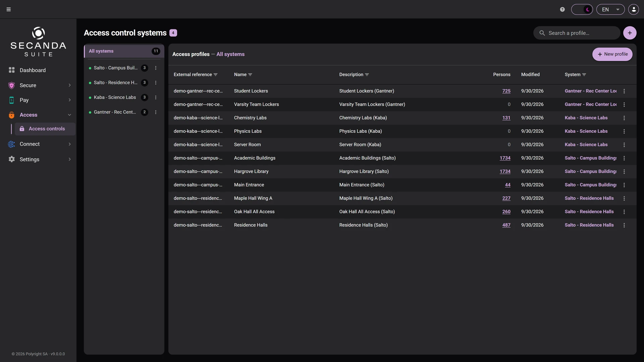The width and height of the screenshot is (644, 362).
Task: Open options menu for Salto - Residence H...
Action: tap(156, 82)
